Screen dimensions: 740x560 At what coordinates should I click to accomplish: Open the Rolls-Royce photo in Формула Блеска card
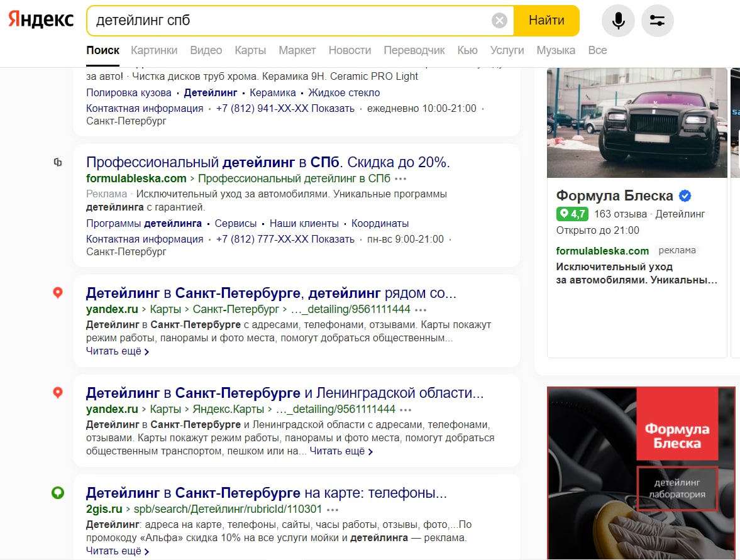(637, 123)
